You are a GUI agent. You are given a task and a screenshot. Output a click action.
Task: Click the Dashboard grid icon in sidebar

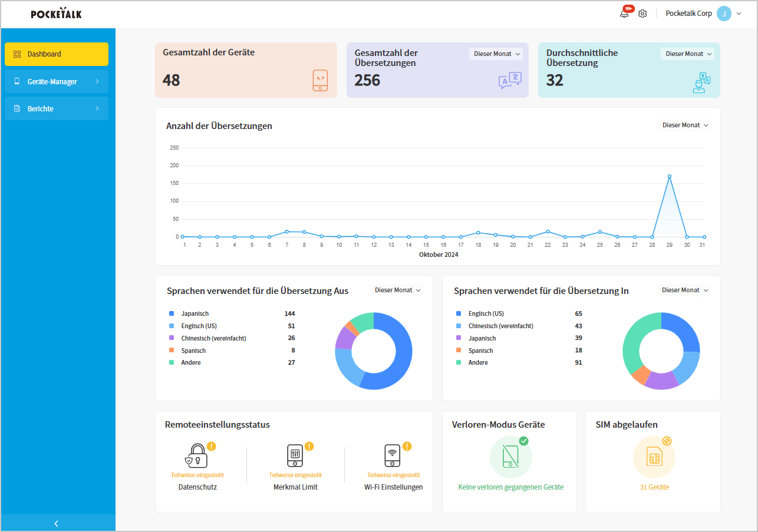(x=17, y=54)
